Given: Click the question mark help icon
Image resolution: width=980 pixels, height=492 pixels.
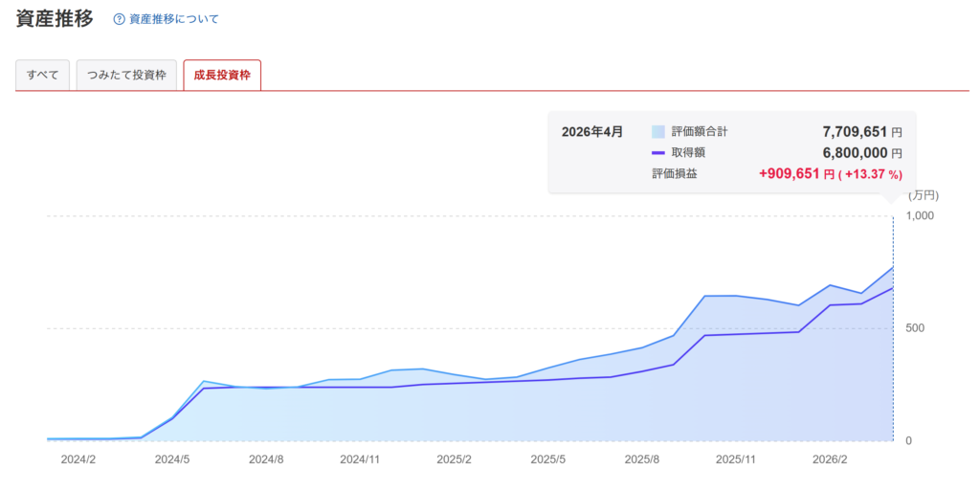Looking at the screenshot, I should click(x=120, y=19).
